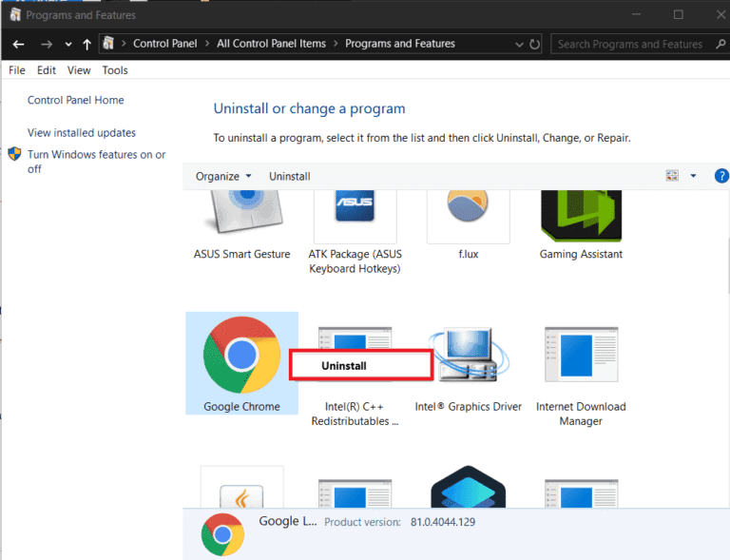
Task: Click the Internet Download Manager label
Action: click(x=581, y=414)
